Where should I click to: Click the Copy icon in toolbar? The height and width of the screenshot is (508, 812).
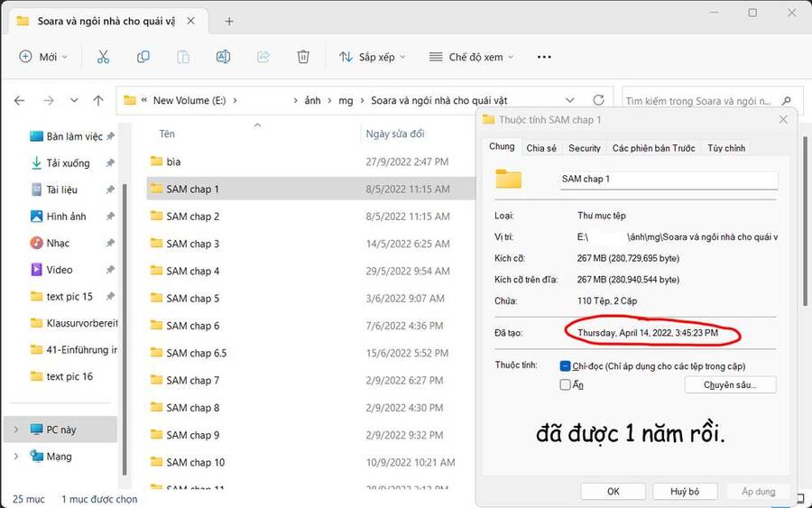(x=143, y=57)
